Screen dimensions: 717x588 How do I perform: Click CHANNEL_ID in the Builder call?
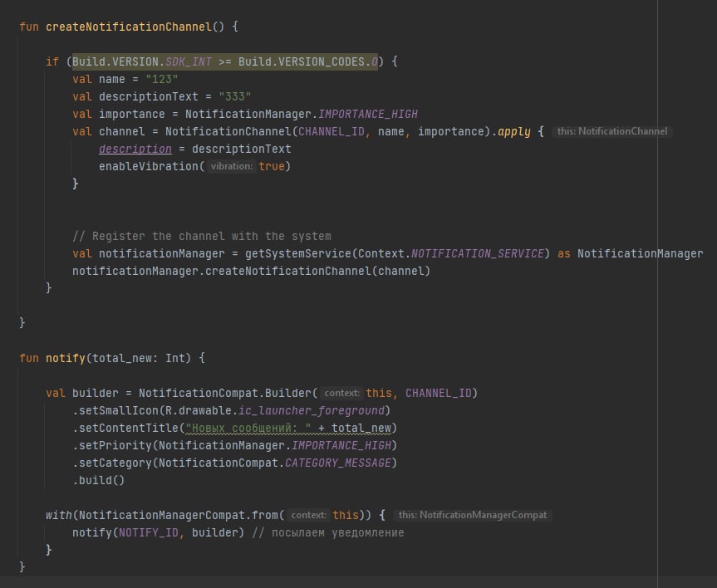438,393
